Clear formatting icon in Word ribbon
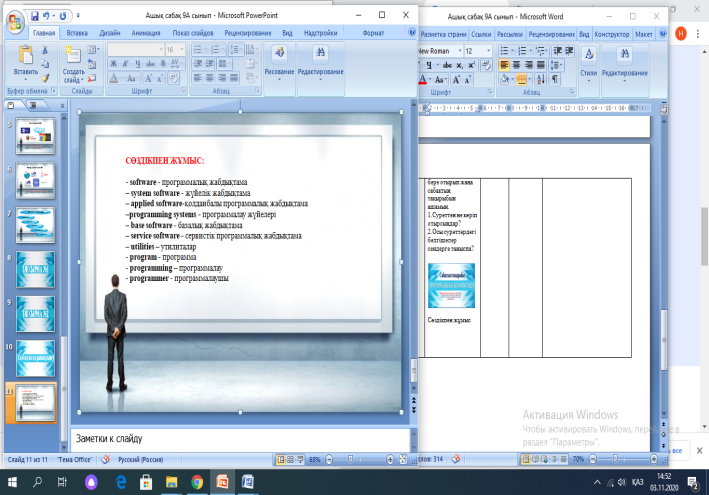This screenshot has height=495, width=709. pyautogui.click(x=487, y=65)
